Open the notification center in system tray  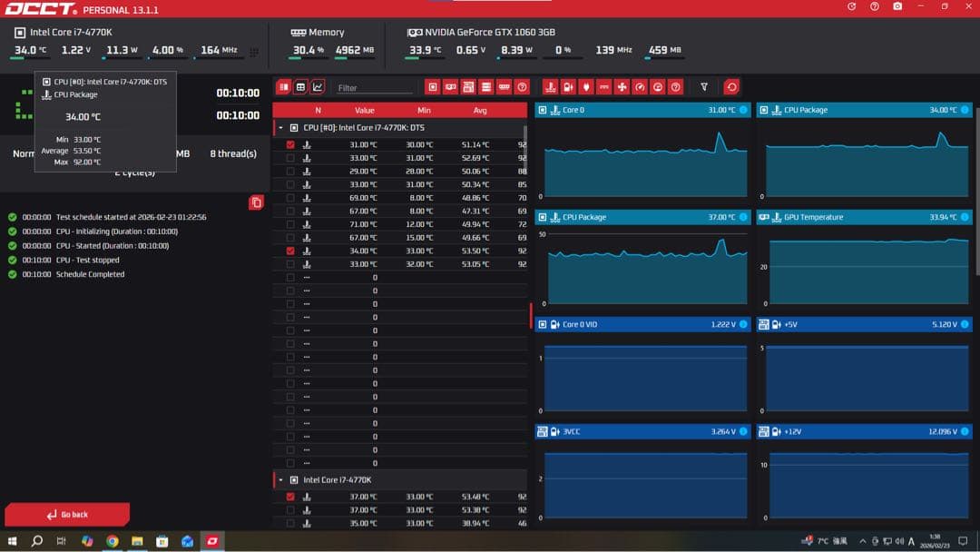(963, 541)
